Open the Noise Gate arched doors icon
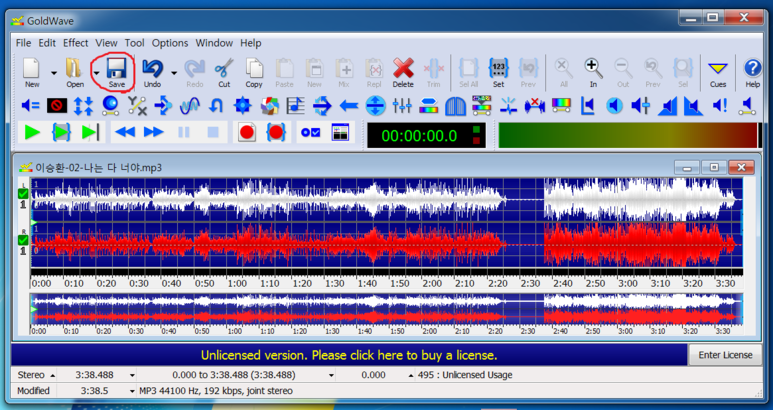The width and height of the screenshot is (773, 410). tap(455, 105)
